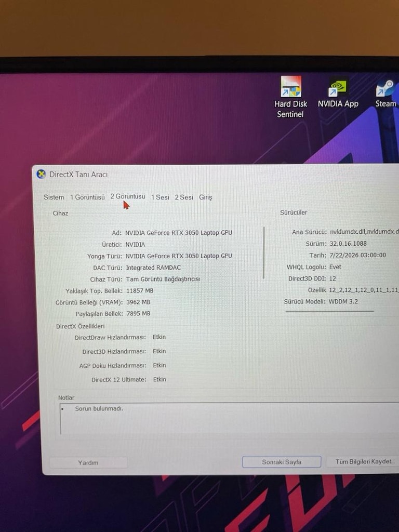Click the Yonga Türü GPU name value
The height and width of the screenshot is (532, 399).
179,256
